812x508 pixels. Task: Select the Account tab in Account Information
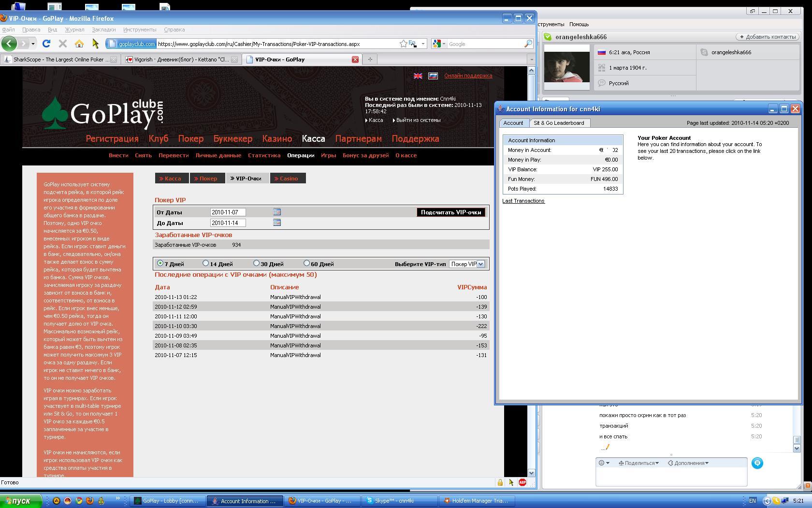click(513, 123)
